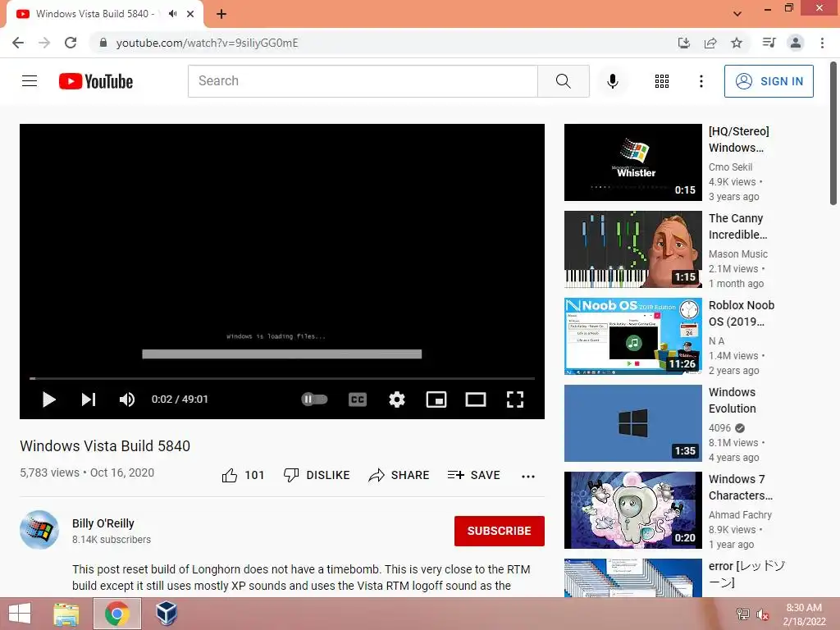The image size is (840, 630).
Task: Go to YouTube home via logo
Action: click(x=96, y=81)
